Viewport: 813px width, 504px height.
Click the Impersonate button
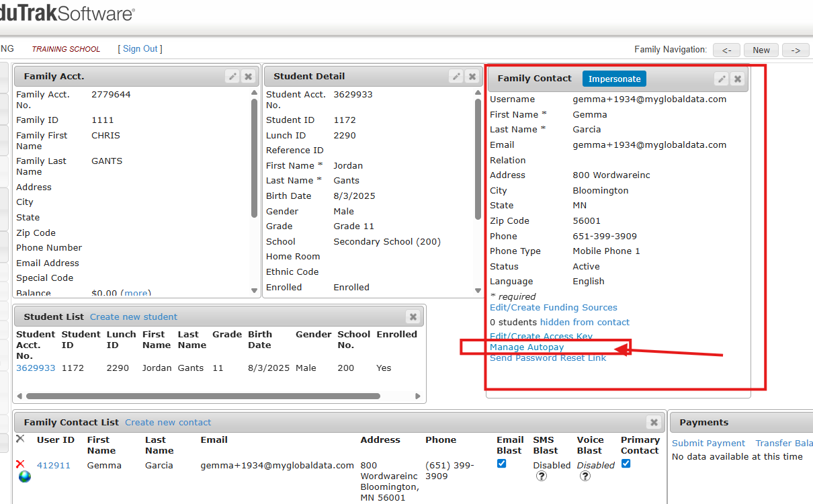614,79
